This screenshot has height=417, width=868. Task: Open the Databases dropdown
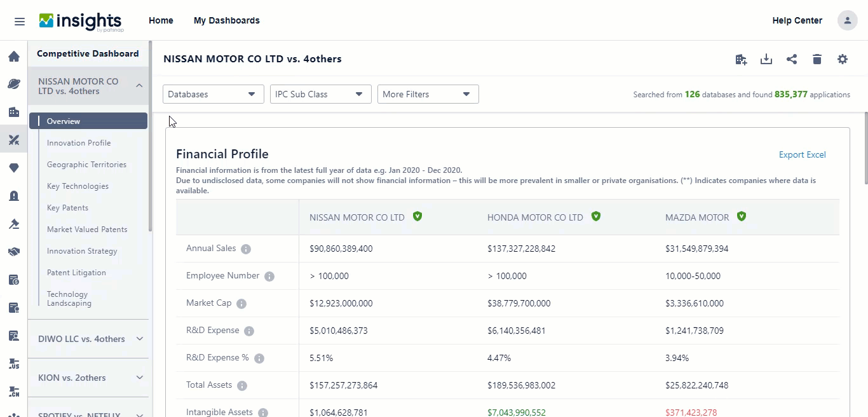213,94
